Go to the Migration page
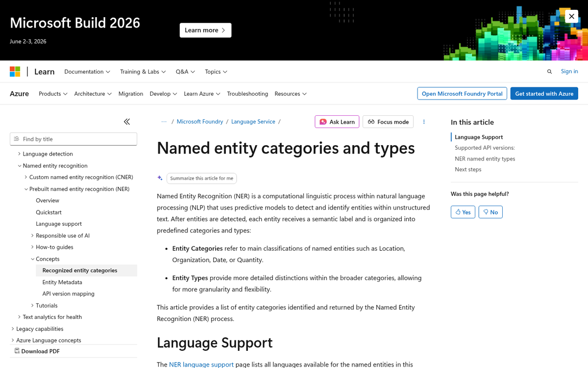This screenshot has height=368, width=588. [131, 94]
